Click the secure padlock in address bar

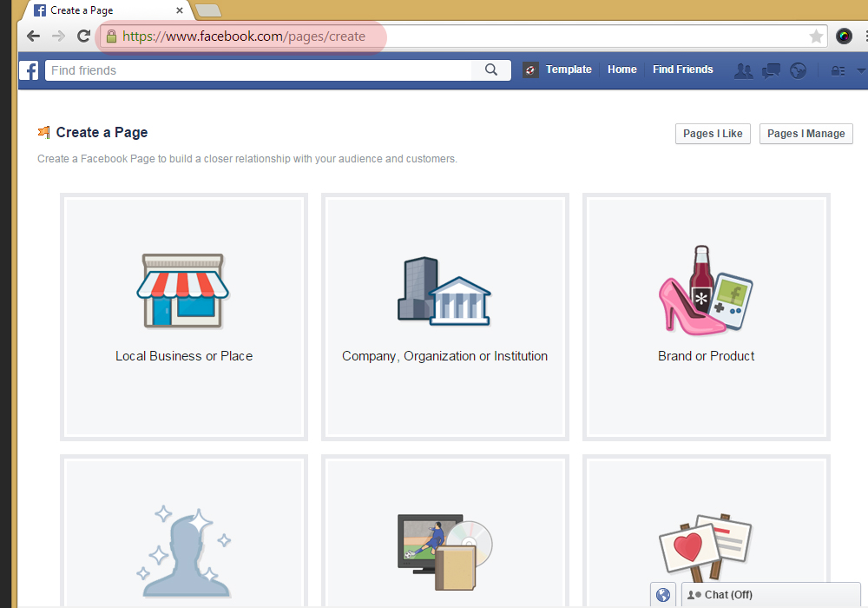click(x=111, y=36)
